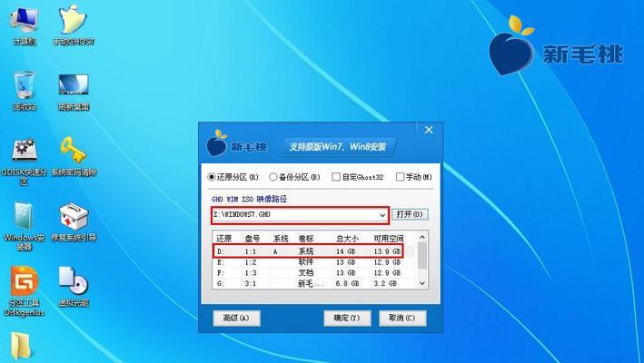The image size is (644, 363).
Task: Open the GDISK快速分区 tool icon
Action: coord(25,161)
